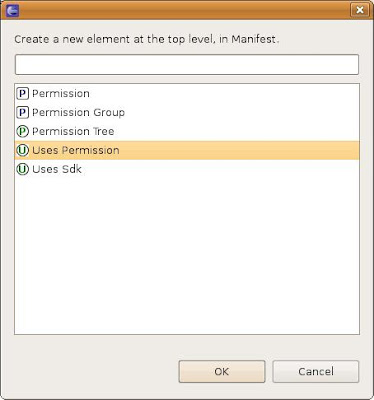Select the Permission Tree list item
Viewport: 374px width, 400px height.
73,131
